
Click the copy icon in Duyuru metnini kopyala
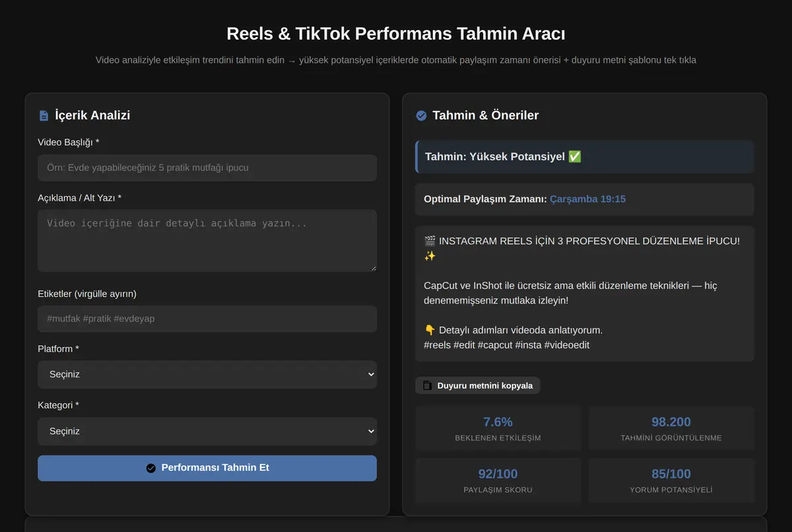(427, 385)
